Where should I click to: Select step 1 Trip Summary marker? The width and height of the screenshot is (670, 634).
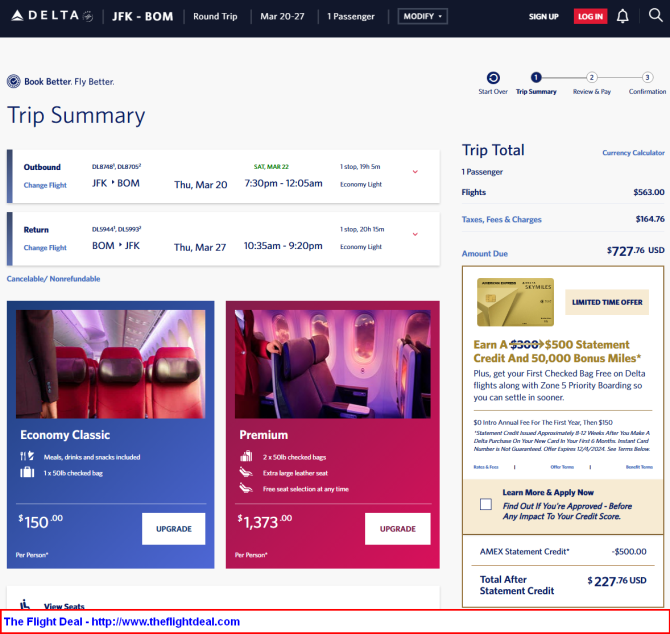[x=536, y=77]
